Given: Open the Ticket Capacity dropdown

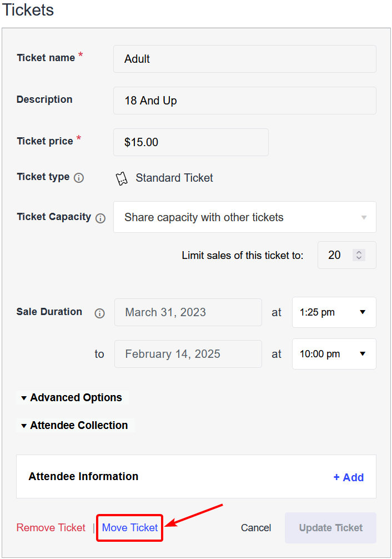Looking at the screenshot, I should (245, 217).
